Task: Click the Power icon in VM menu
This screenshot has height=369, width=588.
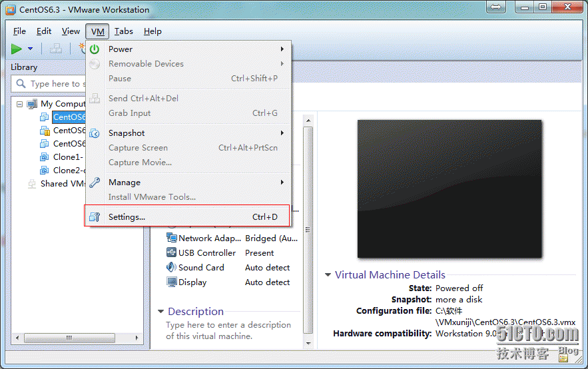Action: click(95, 49)
